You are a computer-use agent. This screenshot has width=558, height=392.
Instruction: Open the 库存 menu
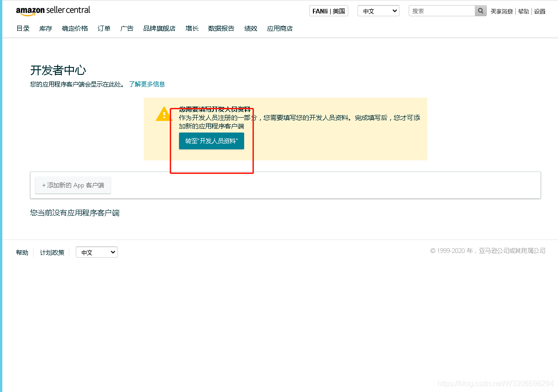46,28
